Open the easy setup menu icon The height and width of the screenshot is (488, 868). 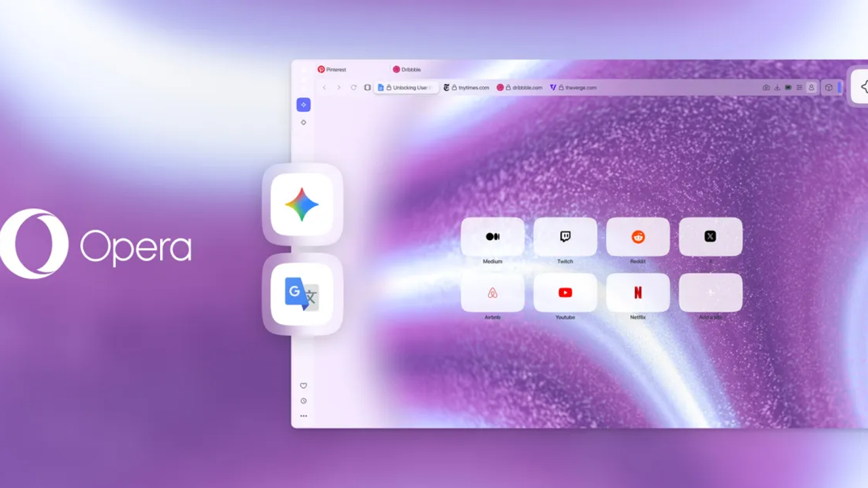click(800, 87)
